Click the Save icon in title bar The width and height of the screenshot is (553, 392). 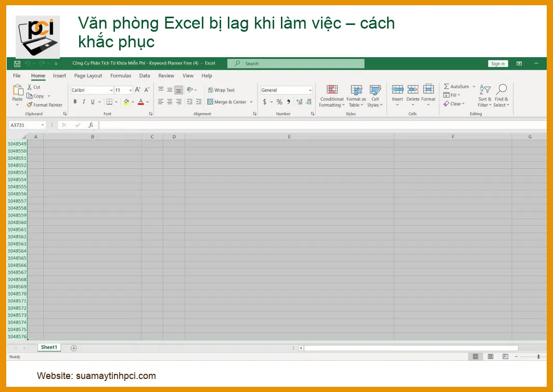coord(17,64)
